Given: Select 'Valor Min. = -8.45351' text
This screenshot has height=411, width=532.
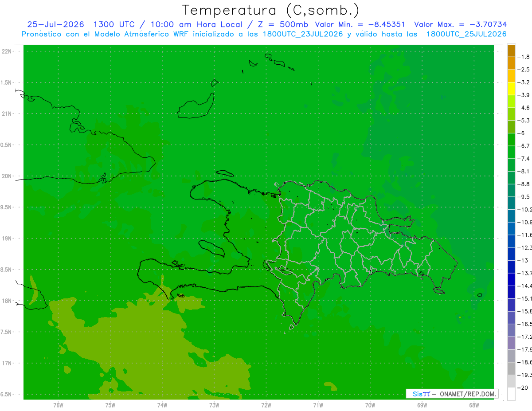Looking at the screenshot, I should (360, 24).
